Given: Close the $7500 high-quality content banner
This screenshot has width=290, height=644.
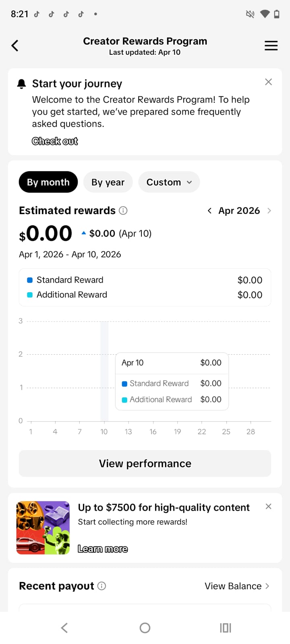Looking at the screenshot, I should tap(269, 507).
